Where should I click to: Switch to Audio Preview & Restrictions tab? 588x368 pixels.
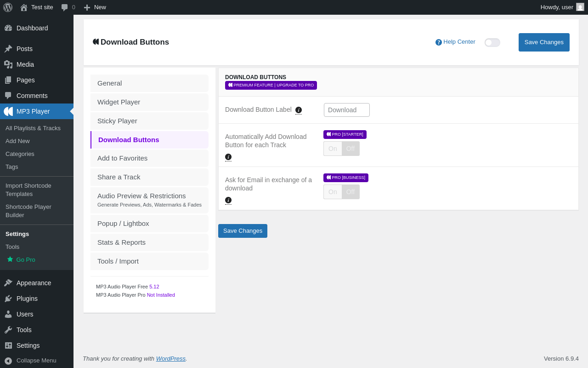click(x=149, y=200)
